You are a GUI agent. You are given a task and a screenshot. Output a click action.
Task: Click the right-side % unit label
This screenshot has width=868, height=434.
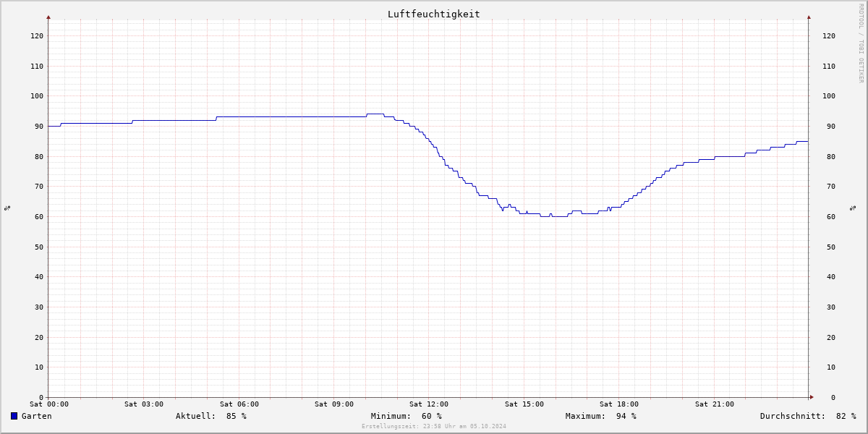coord(853,208)
